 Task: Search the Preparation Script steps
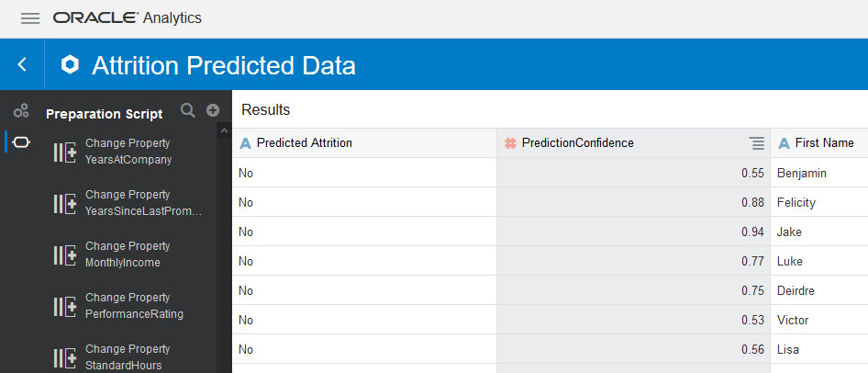pyautogui.click(x=188, y=111)
